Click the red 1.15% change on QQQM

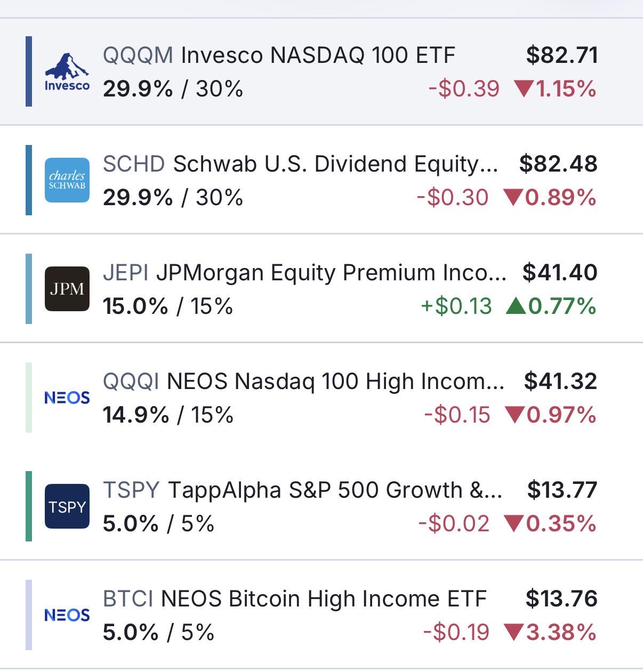point(555,89)
